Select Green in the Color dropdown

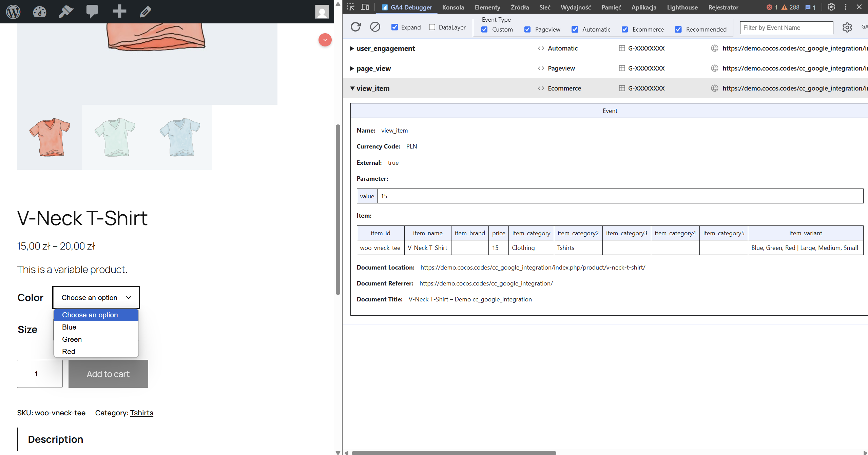[x=72, y=339]
